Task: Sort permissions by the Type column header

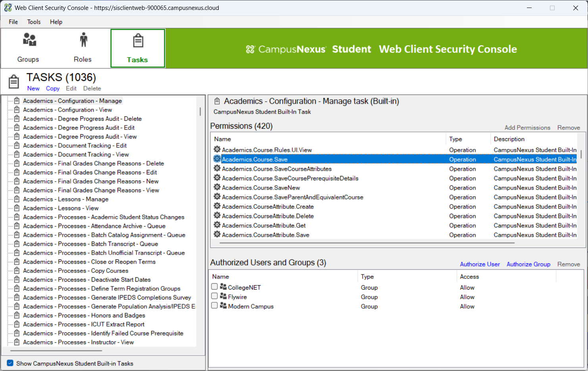Action: click(468, 139)
